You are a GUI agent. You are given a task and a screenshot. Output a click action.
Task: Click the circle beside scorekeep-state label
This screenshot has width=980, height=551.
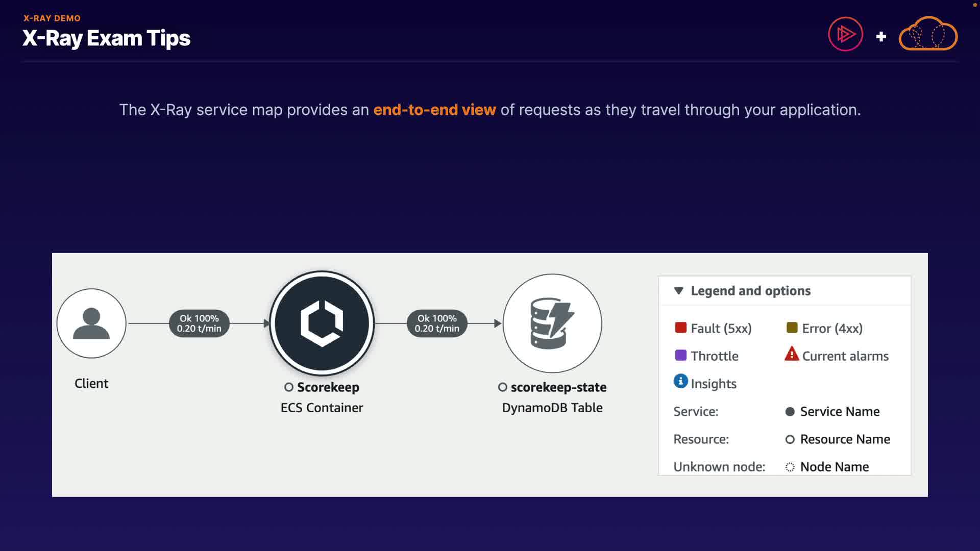pyautogui.click(x=503, y=387)
